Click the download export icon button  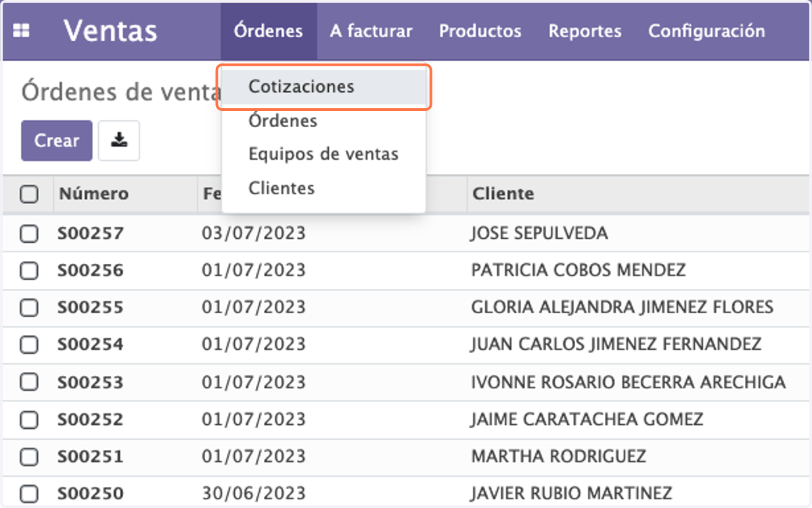(119, 141)
